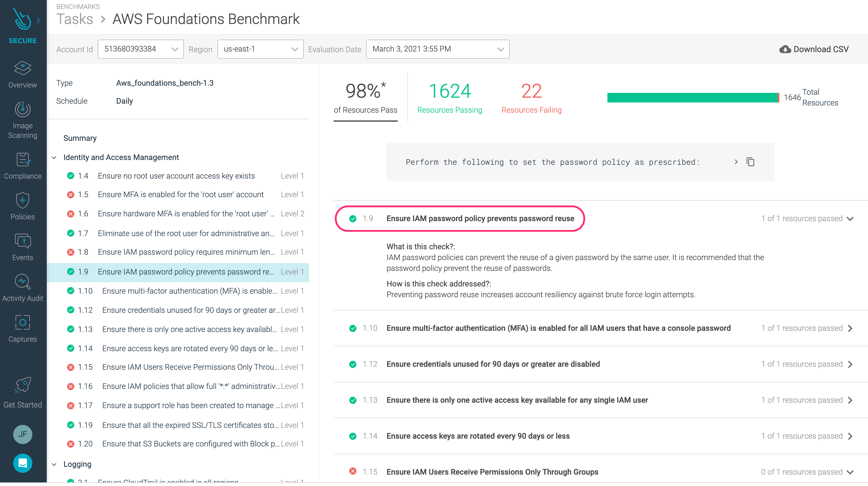The width and height of the screenshot is (868, 486).
Task: Expand check 1.14 resources passed chevron
Action: pos(850,436)
